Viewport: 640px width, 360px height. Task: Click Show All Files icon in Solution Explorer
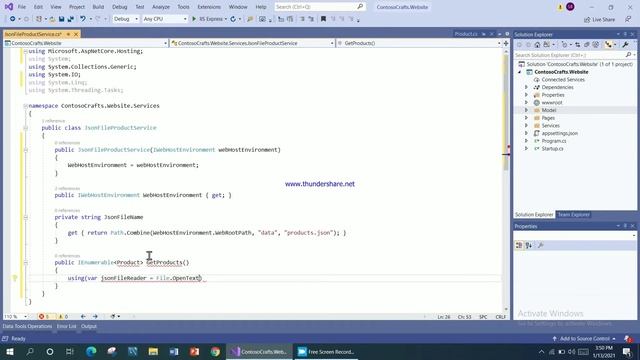(x=596, y=44)
